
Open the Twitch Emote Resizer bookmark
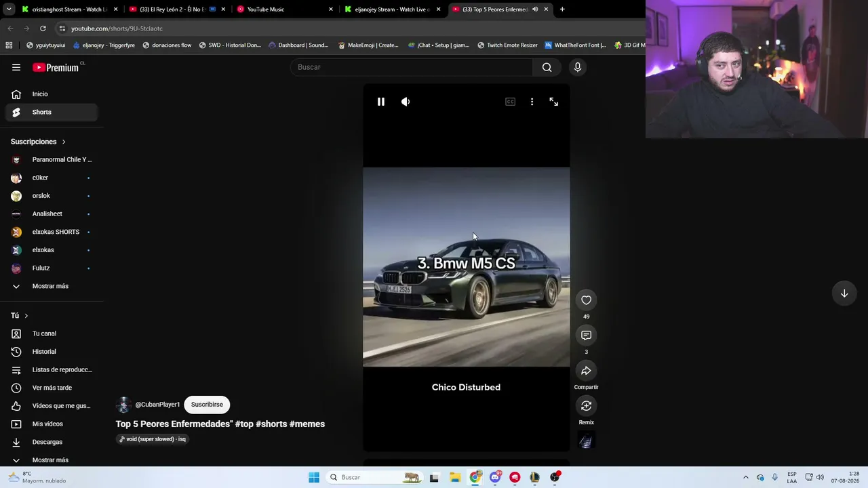click(x=507, y=45)
